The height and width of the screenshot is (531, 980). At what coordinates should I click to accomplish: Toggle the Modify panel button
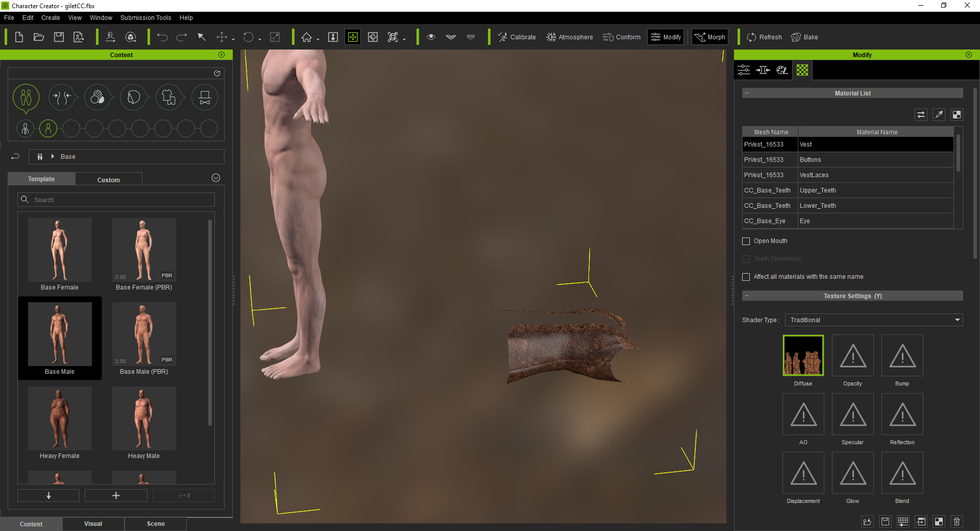click(x=666, y=37)
